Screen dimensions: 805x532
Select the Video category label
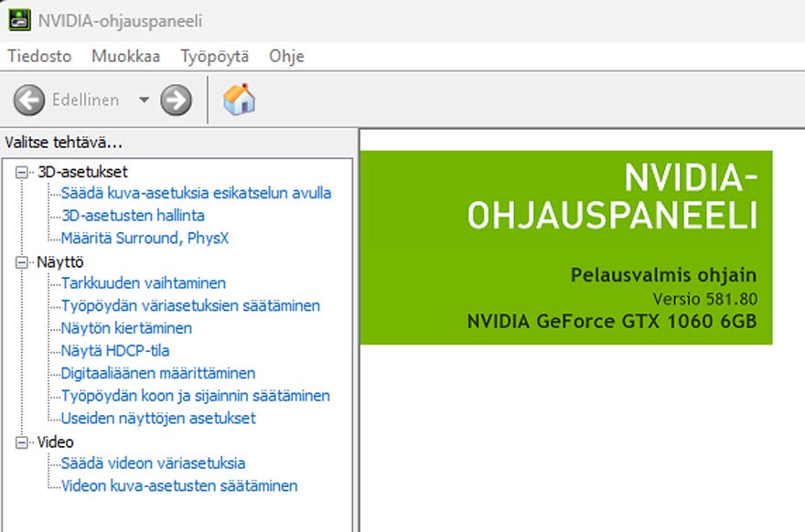[x=56, y=442]
